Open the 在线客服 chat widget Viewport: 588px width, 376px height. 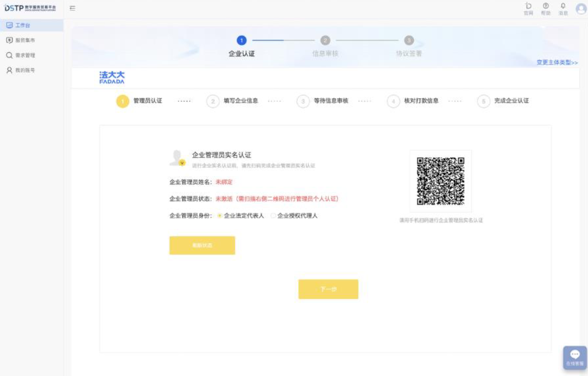[575, 358]
